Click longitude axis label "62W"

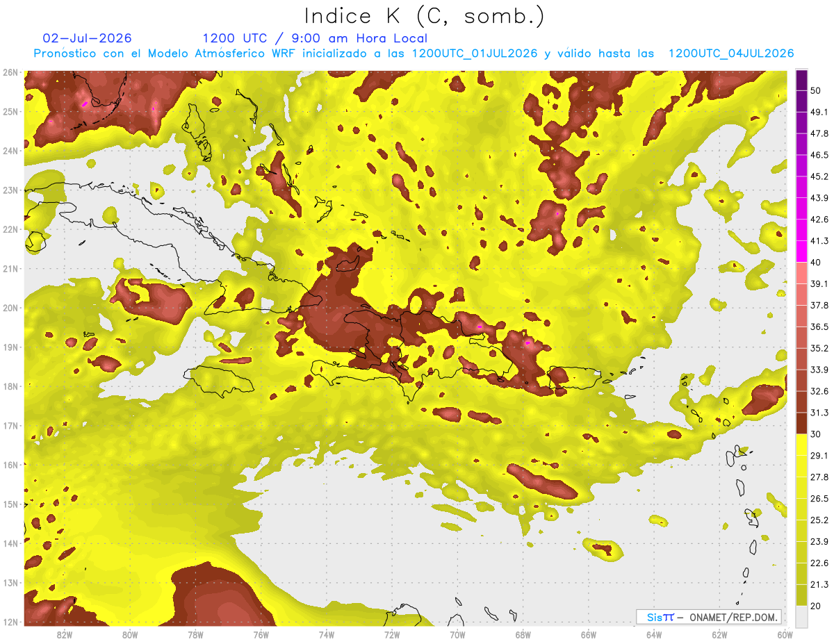pyautogui.click(x=719, y=635)
